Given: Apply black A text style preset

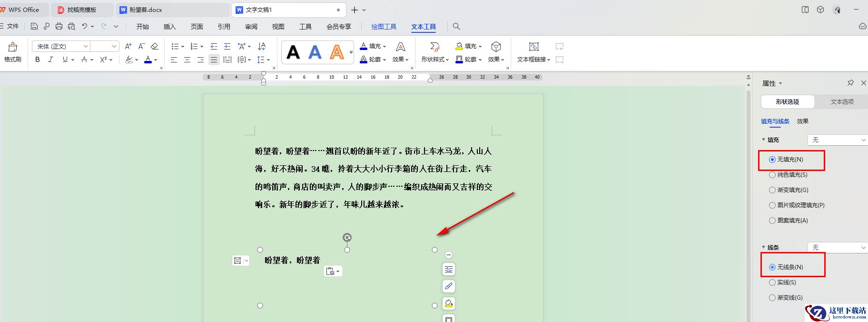Looking at the screenshot, I should click(x=293, y=52).
